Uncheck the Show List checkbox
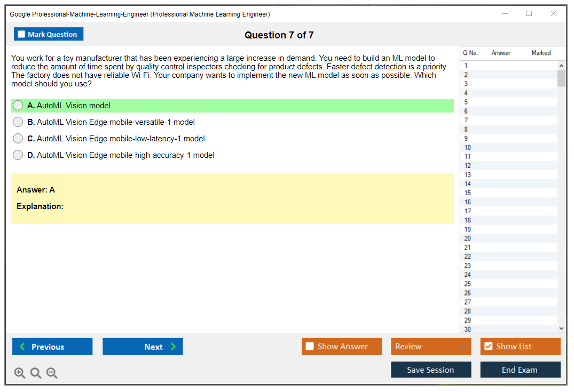This screenshot has height=392, width=574. (x=488, y=347)
